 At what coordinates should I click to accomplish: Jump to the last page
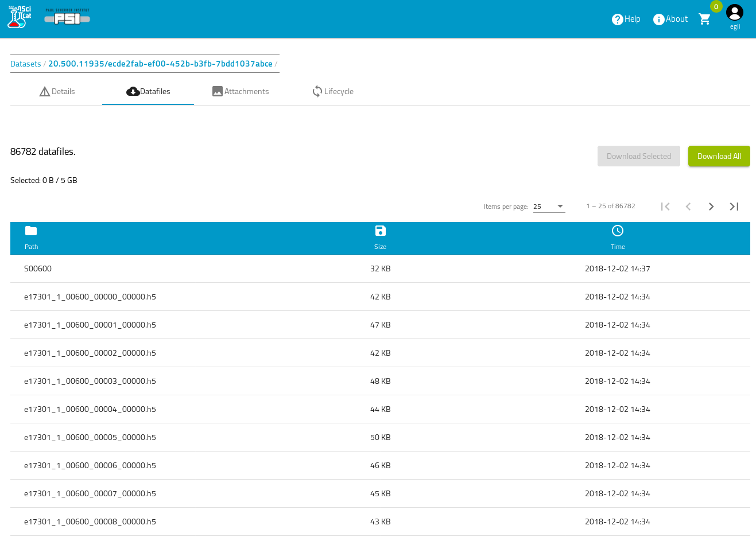click(734, 207)
